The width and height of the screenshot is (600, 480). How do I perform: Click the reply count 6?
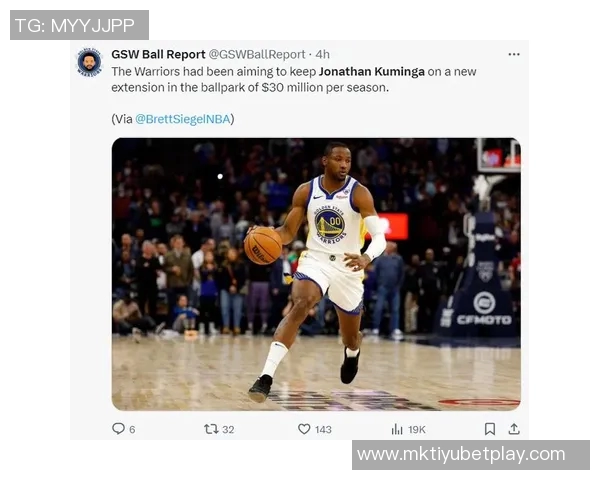coord(132,429)
